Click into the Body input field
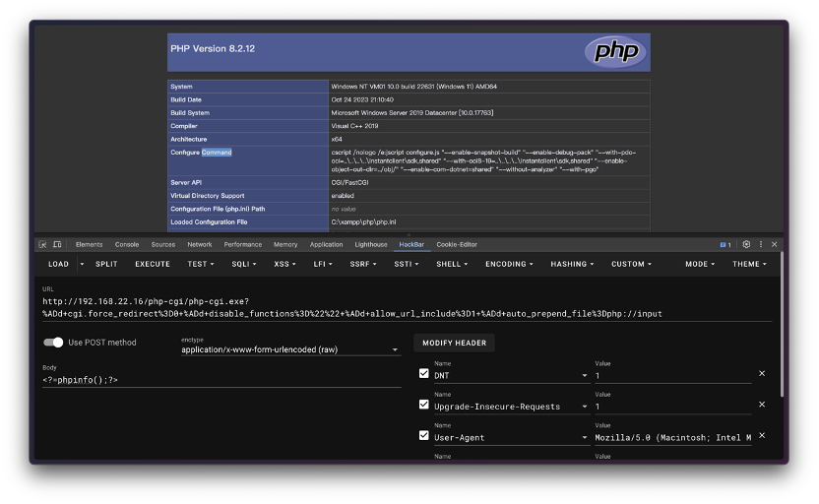The height and width of the screenshot is (504, 819). 221,380
